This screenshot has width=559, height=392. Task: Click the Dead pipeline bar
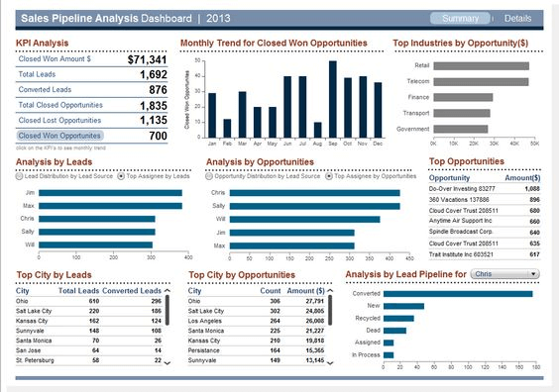tap(394, 331)
